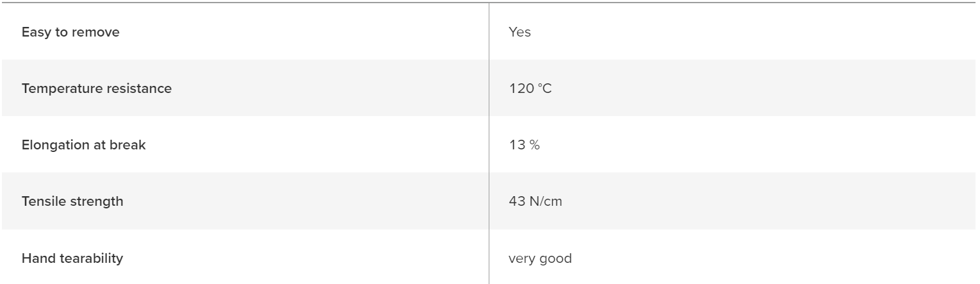This screenshot has height=284, width=980.
Task: Select the "very good" tearability value
Action: click(540, 259)
